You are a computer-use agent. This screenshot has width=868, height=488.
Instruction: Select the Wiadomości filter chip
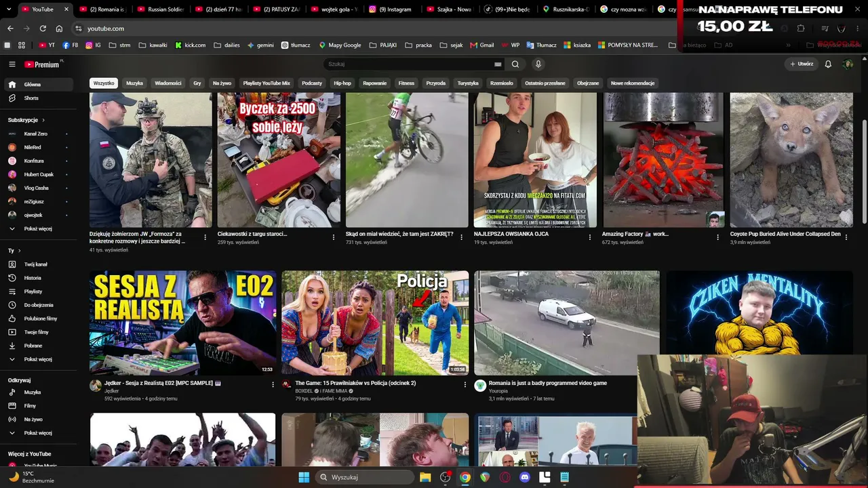(x=168, y=83)
